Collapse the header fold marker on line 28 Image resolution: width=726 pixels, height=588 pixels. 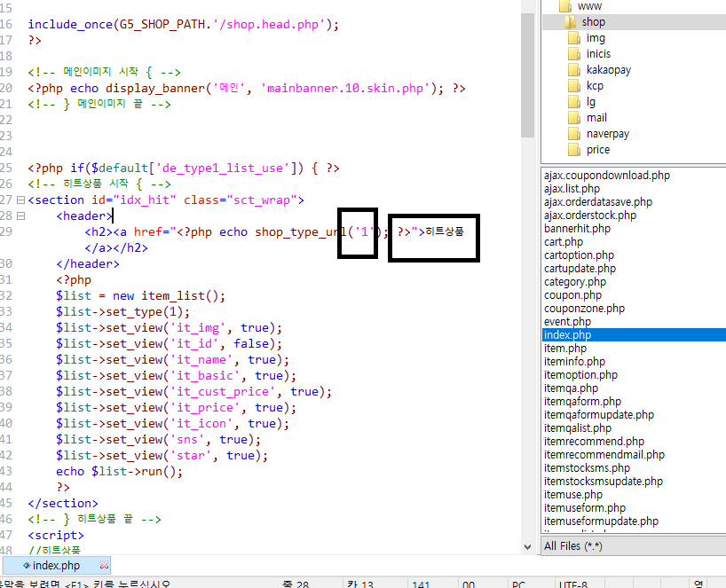[20, 216]
